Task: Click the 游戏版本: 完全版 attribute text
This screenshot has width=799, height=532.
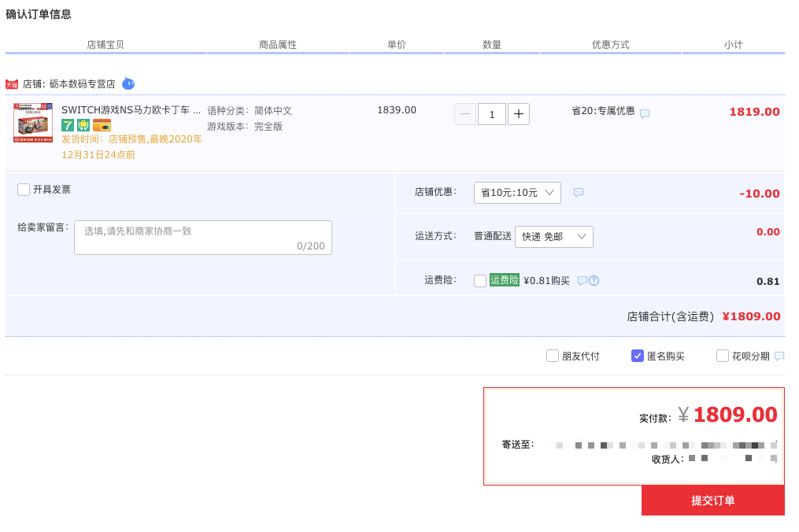Action: 245,127
